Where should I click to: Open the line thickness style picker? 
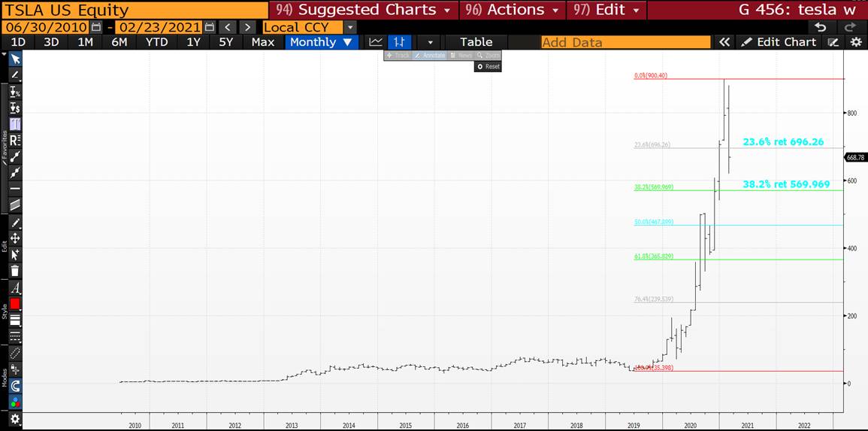(16, 320)
